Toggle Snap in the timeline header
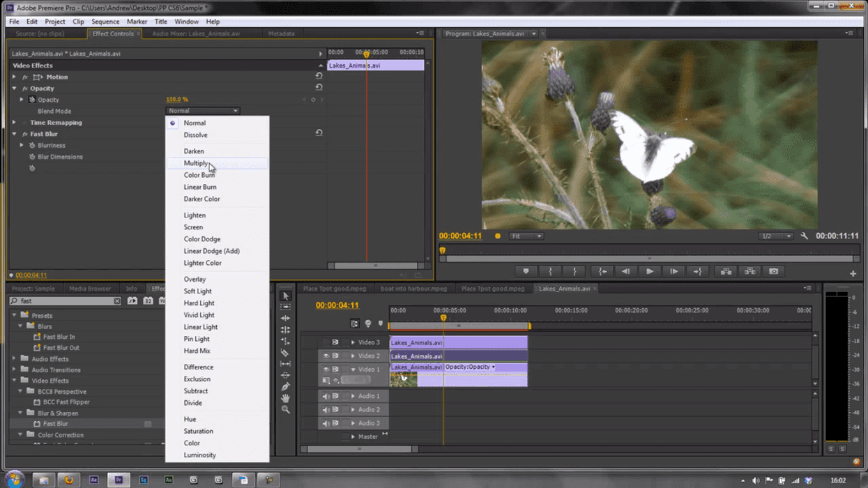 click(355, 323)
